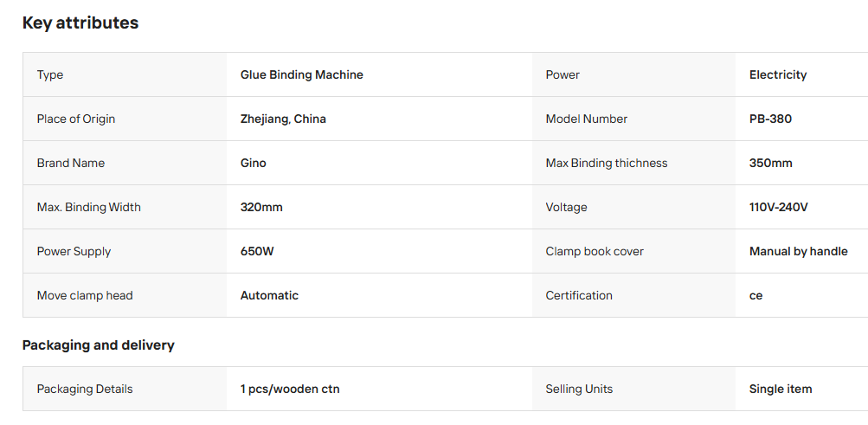Select the Glue Binding Machine type value
The width and height of the screenshot is (868, 425).
coord(302,74)
